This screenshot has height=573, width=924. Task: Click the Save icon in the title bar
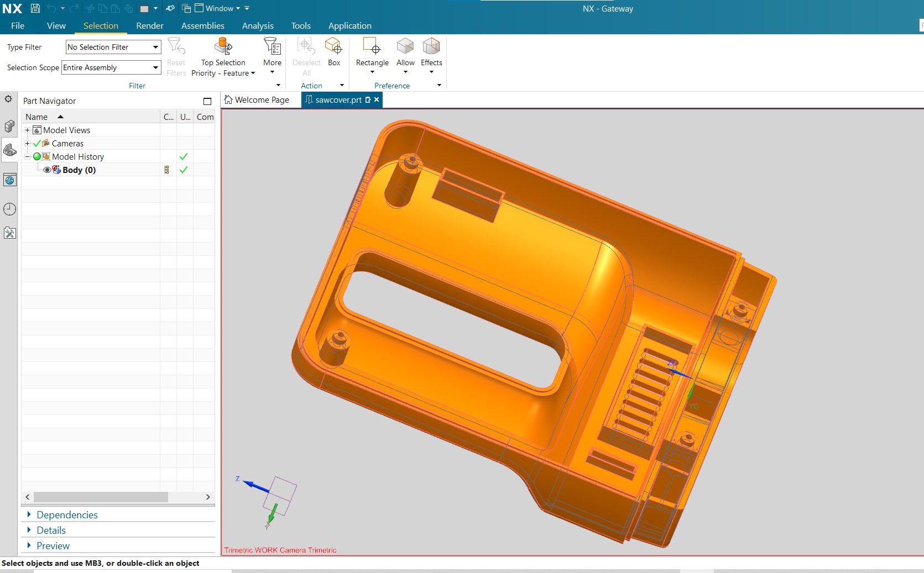(35, 8)
